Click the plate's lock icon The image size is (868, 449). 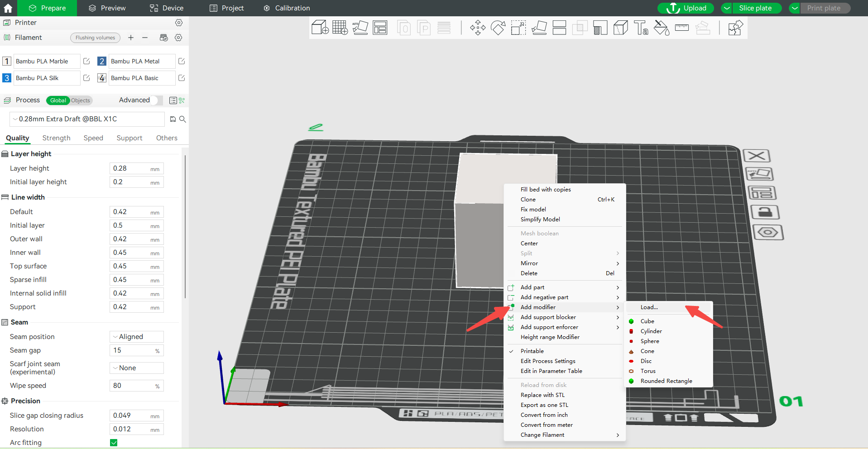(x=765, y=212)
